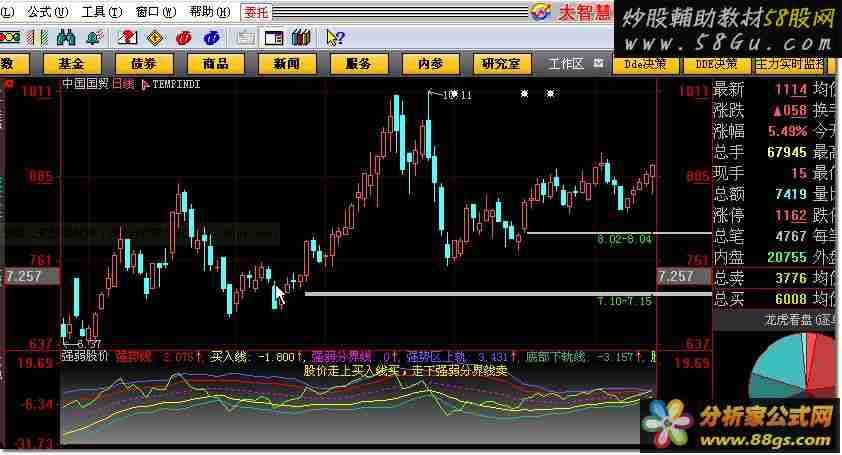The image size is (842, 455).
Task: Click the 大智慧 logo globe icon
Action: click(x=540, y=11)
